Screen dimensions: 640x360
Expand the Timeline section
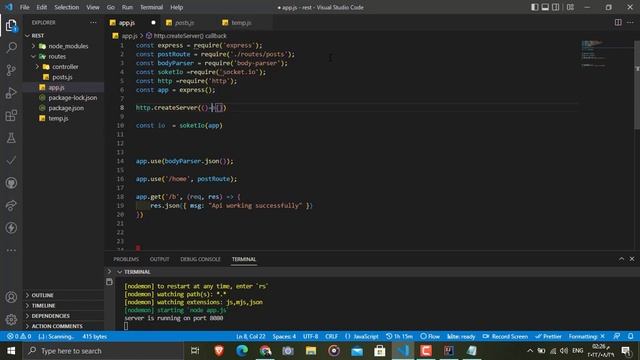click(x=63, y=305)
